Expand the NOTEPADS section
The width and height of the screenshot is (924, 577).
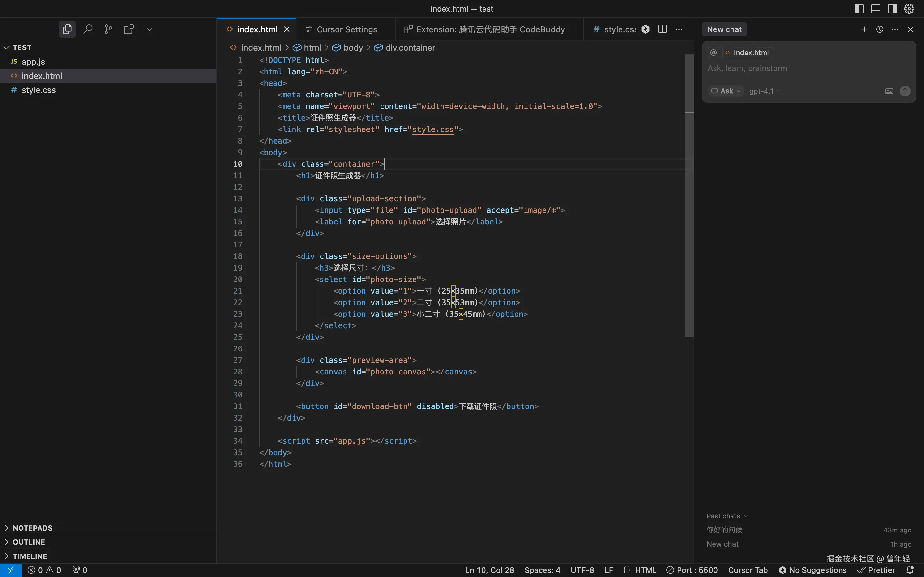(32, 528)
